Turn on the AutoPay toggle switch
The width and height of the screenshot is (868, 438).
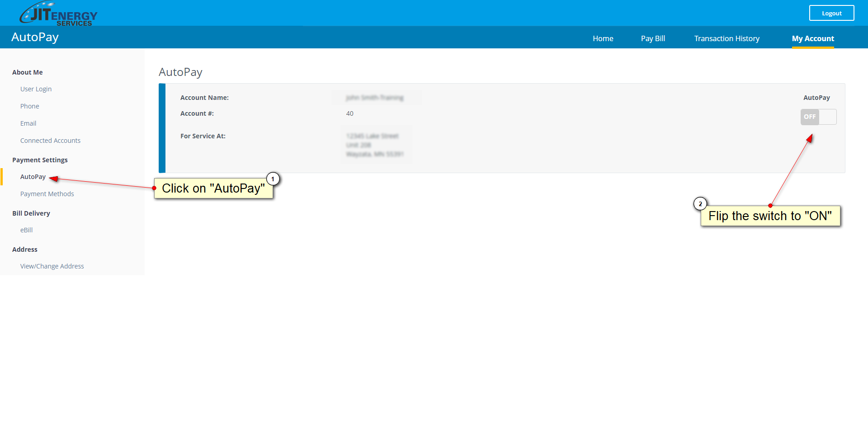point(818,117)
